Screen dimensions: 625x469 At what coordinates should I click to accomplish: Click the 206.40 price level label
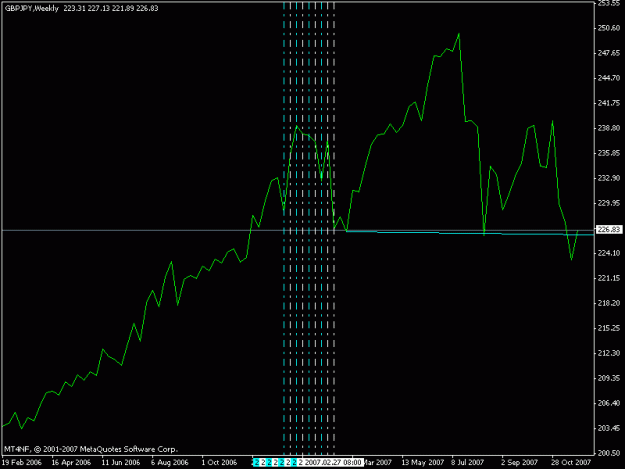click(x=609, y=403)
